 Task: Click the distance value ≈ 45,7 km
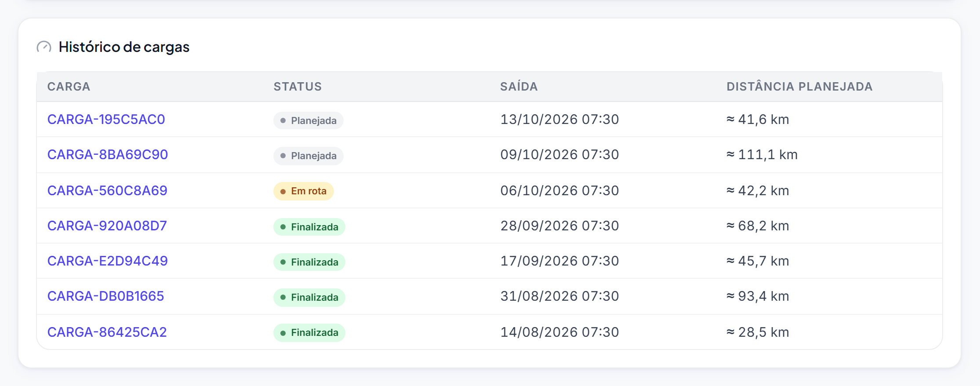pyautogui.click(x=758, y=261)
